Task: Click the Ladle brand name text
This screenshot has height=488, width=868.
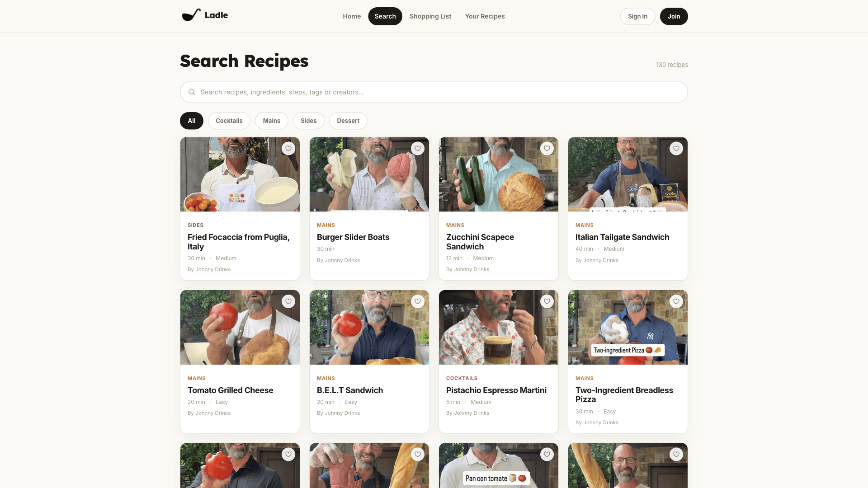Action: 216,15
